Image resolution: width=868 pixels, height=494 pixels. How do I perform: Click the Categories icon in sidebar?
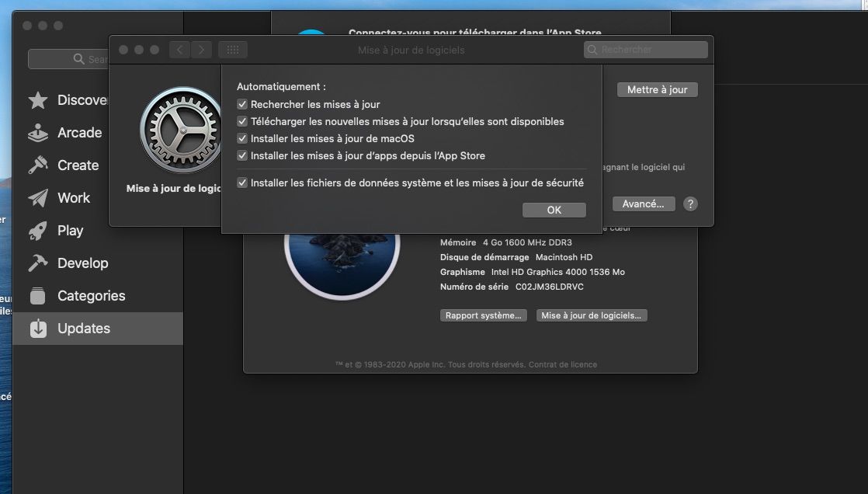pos(37,296)
